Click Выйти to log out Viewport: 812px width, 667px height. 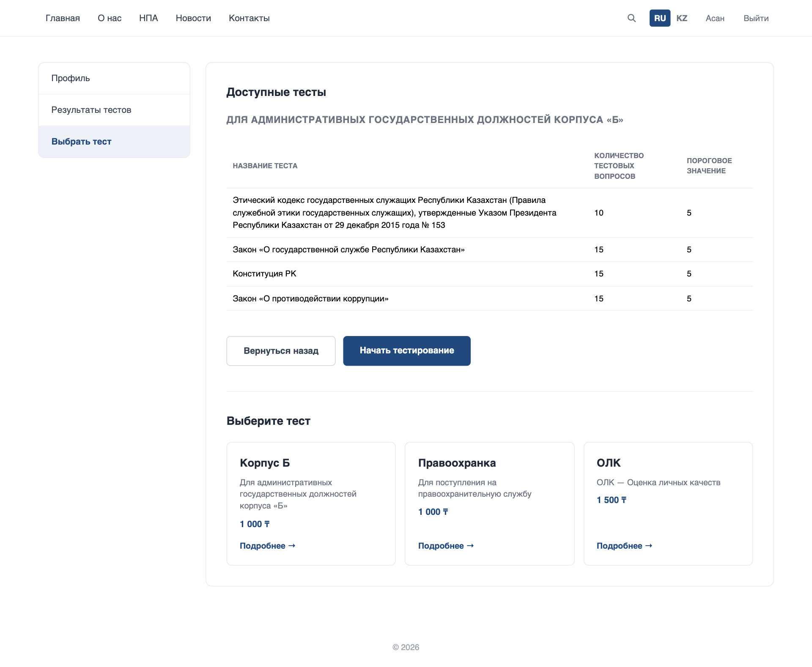[756, 18]
